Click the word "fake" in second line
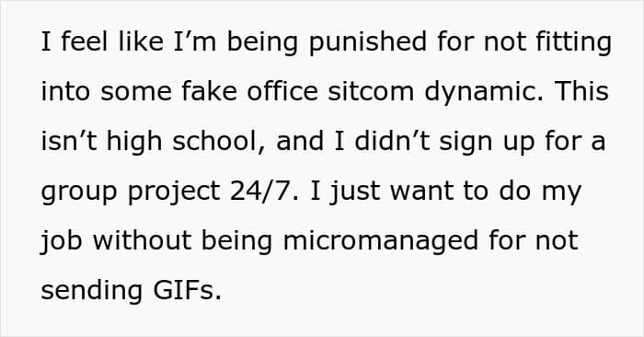Image resolution: width=644 pixels, height=337 pixels. pyautogui.click(x=209, y=91)
